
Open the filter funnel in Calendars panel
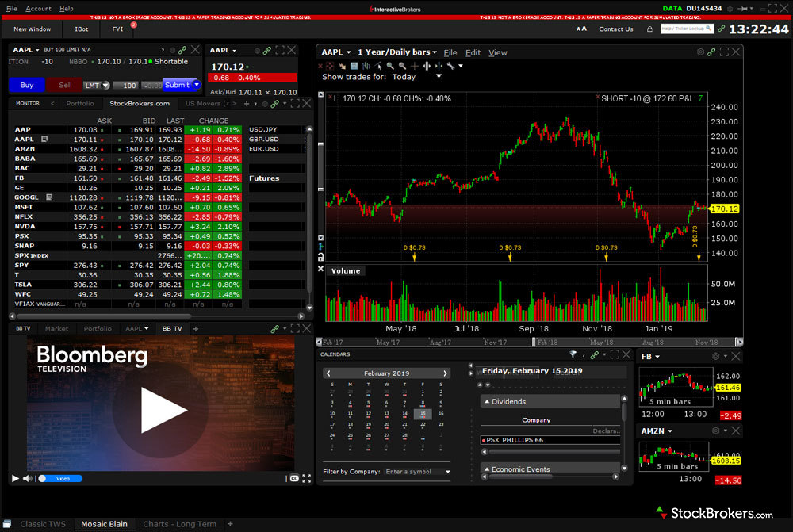(573, 354)
